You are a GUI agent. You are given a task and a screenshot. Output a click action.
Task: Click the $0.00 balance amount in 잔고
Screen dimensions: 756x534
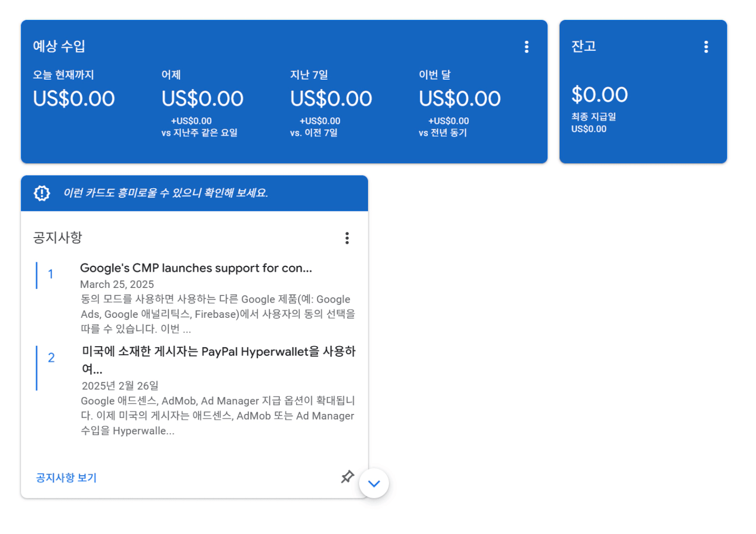[600, 95]
